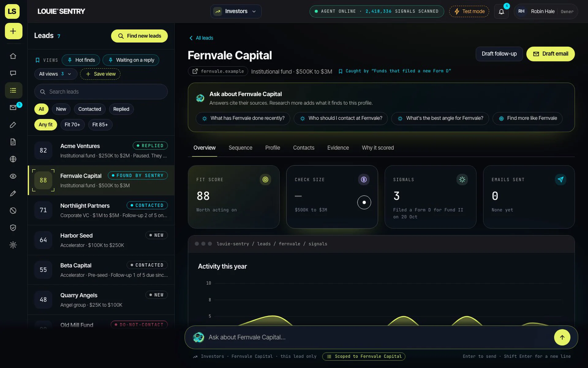Select the Northlight Partners lead
Image resolution: width=588 pixels, height=368 pixels.
point(101,210)
